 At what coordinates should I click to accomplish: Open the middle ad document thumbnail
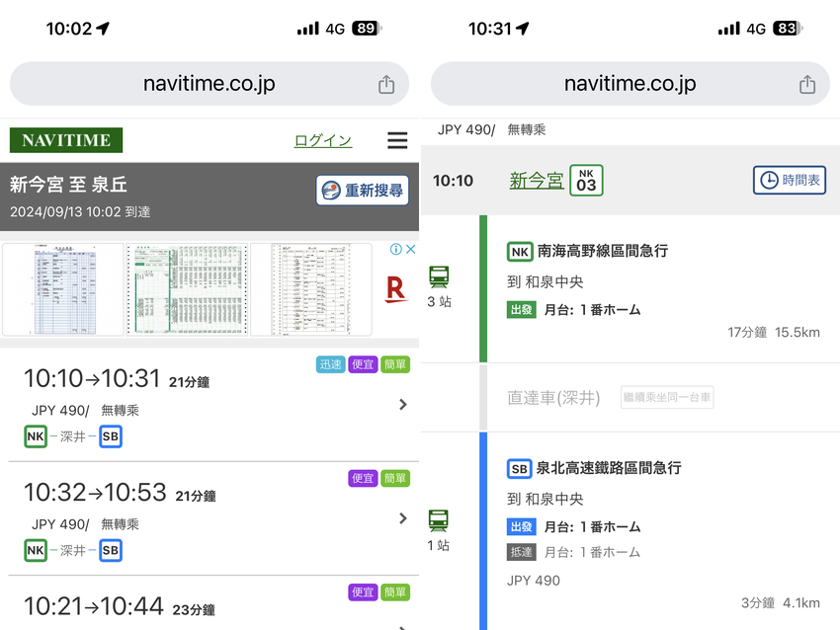pyautogui.click(x=188, y=289)
